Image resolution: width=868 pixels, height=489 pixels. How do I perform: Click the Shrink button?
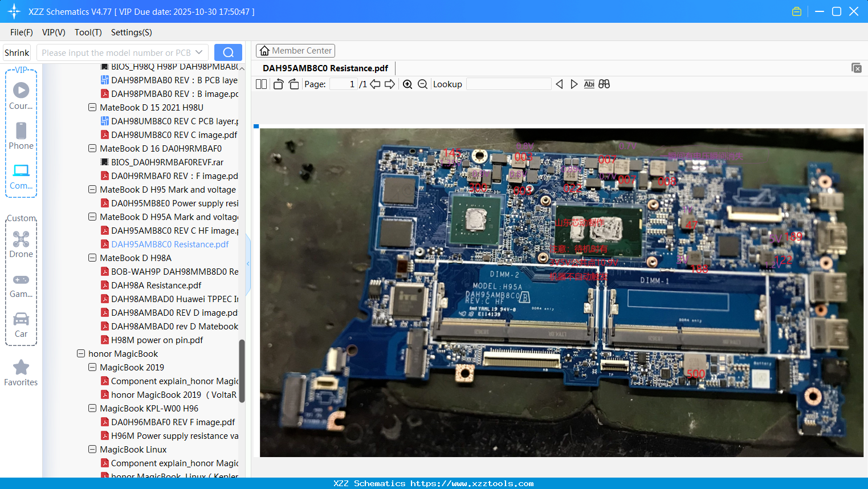(17, 52)
